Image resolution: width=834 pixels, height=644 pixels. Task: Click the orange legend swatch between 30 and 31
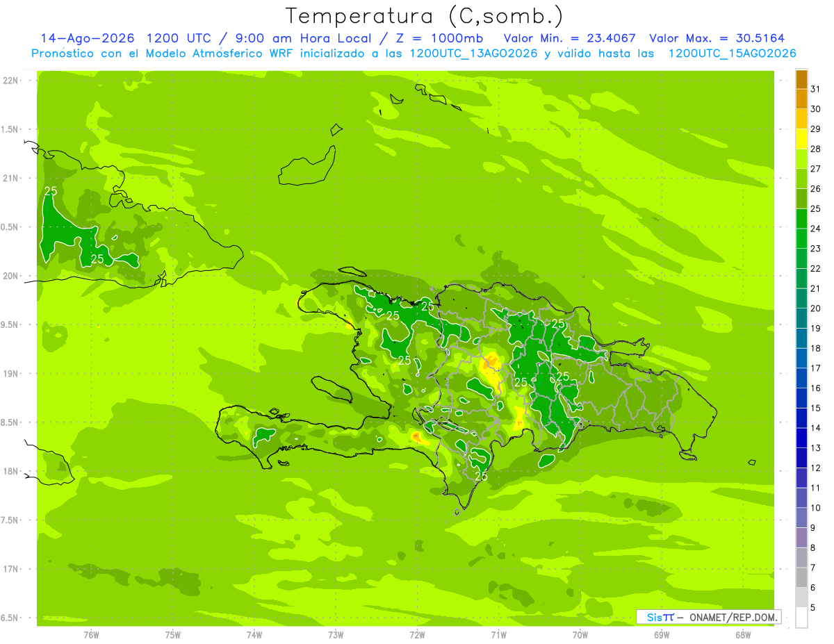coord(801,99)
